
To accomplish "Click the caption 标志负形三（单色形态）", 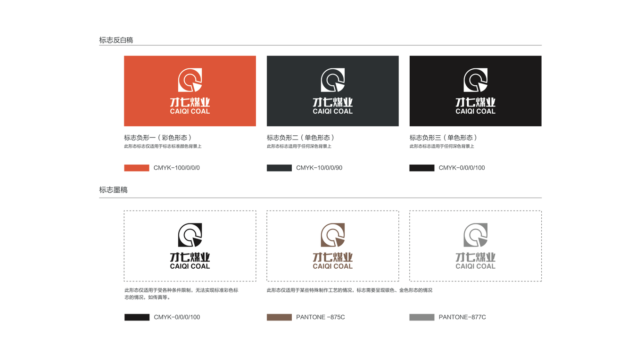I will click(444, 138).
